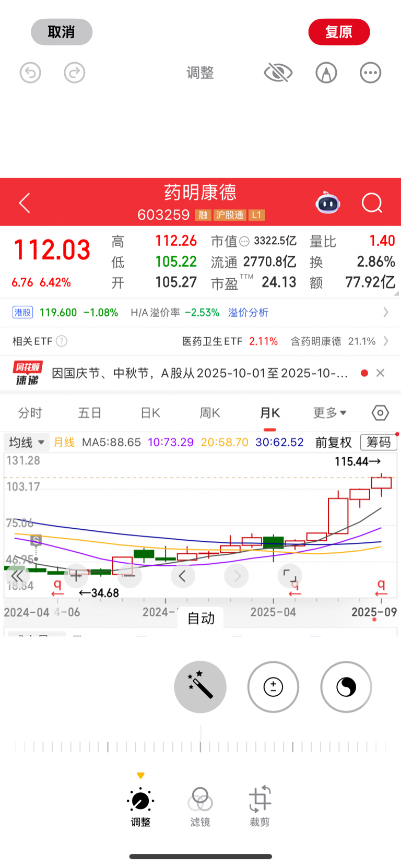Screen dimensions: 401x868
Task: Switch to the 滤镜 filters mode
Action: click(200, 807)
